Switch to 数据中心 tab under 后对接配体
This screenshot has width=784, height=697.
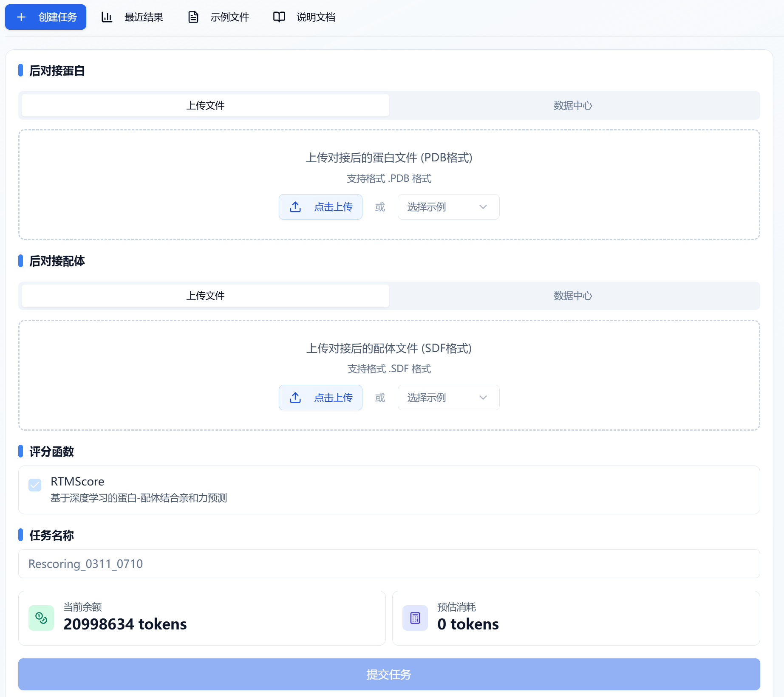tap(572, 296)
